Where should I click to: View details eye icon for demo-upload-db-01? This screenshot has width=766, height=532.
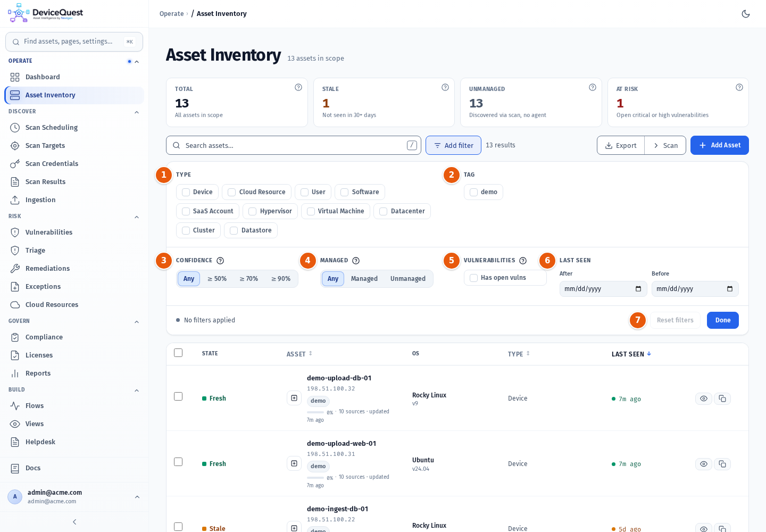click(704, 398)
